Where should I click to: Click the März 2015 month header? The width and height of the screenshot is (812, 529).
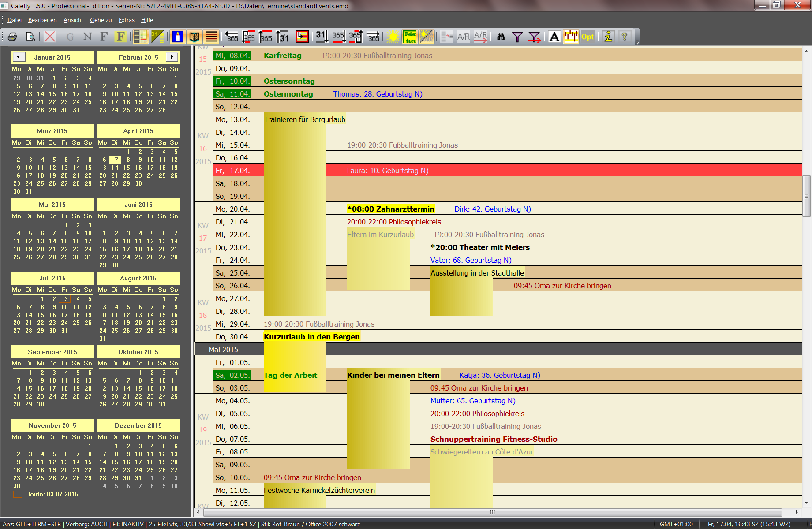tap(52, 131)
